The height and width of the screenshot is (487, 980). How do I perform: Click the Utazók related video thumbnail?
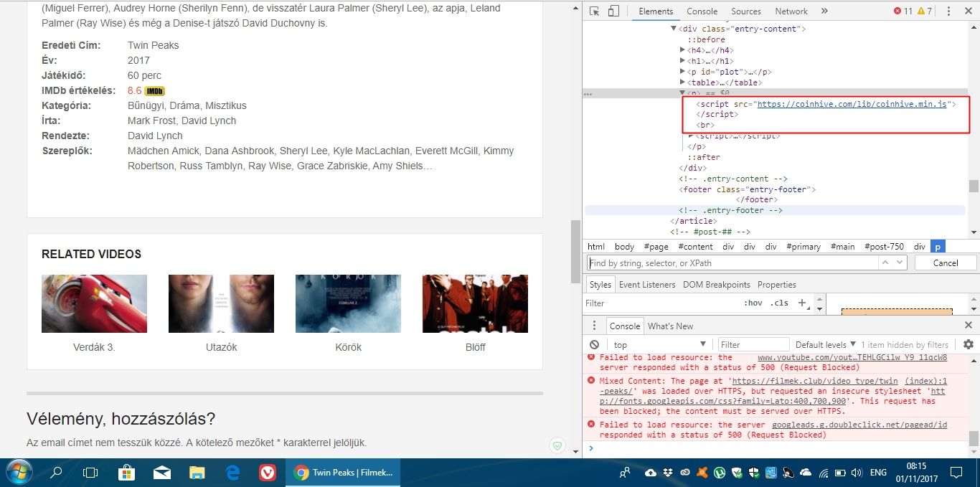point(221,303)
